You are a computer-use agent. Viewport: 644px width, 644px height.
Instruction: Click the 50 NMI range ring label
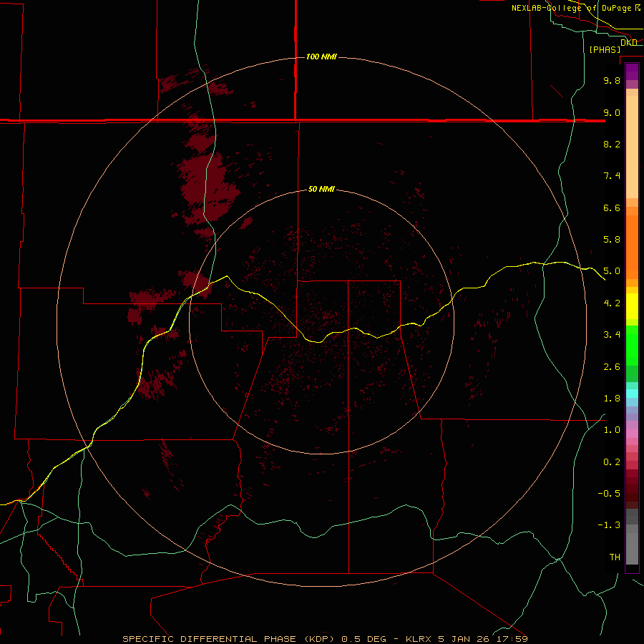point(321,189)
